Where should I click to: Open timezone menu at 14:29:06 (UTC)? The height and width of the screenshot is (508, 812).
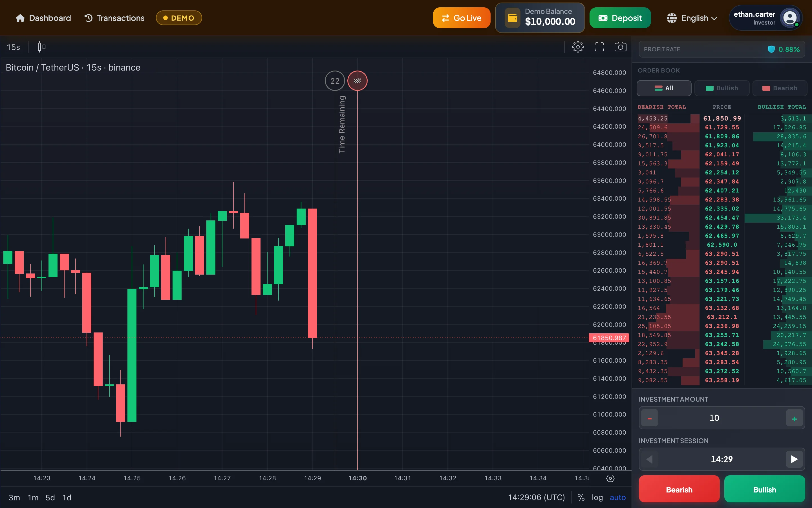click(x=536, y=498)
